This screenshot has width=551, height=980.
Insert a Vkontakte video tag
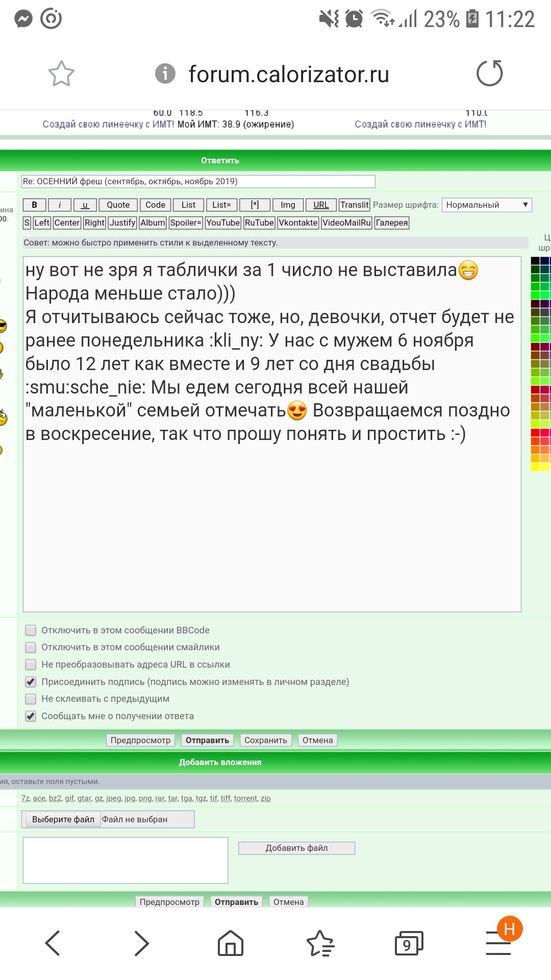point(298,223)
